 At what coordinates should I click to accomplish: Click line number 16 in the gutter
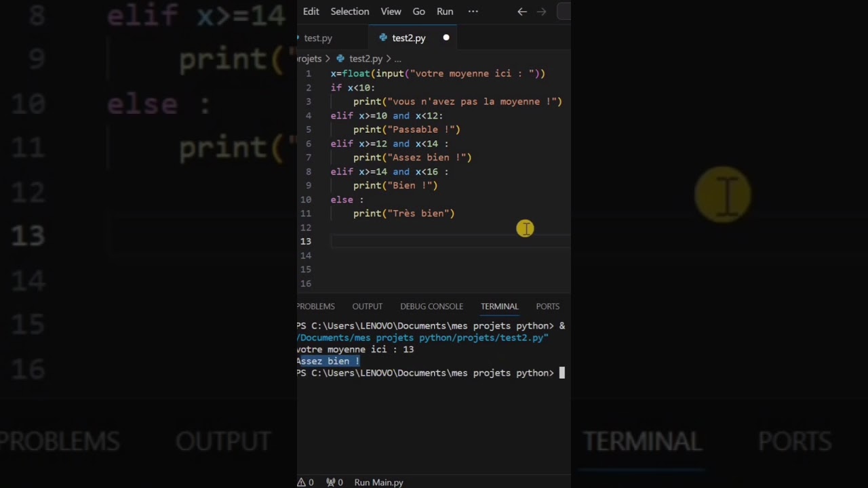[x=306, y=283]
